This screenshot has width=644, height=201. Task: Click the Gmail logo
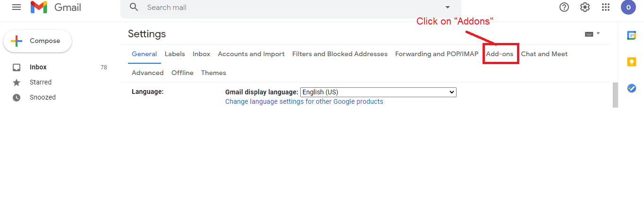[56, 7]
